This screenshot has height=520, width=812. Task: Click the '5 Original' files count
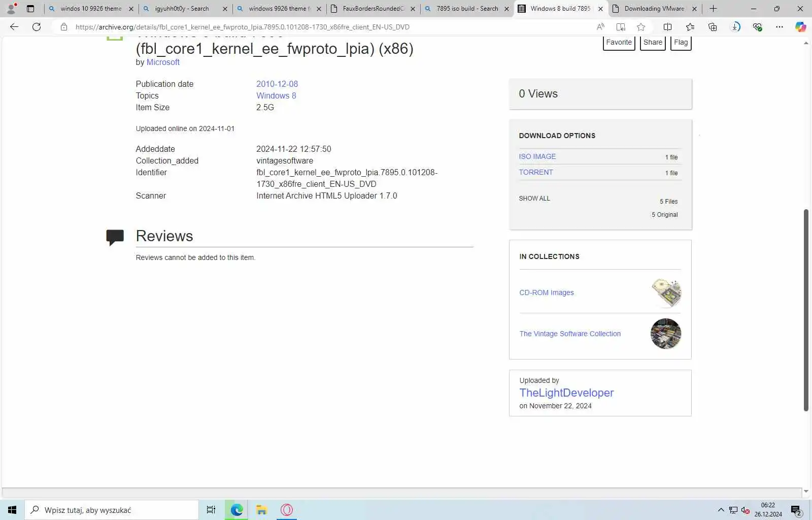tap(665, 215)
